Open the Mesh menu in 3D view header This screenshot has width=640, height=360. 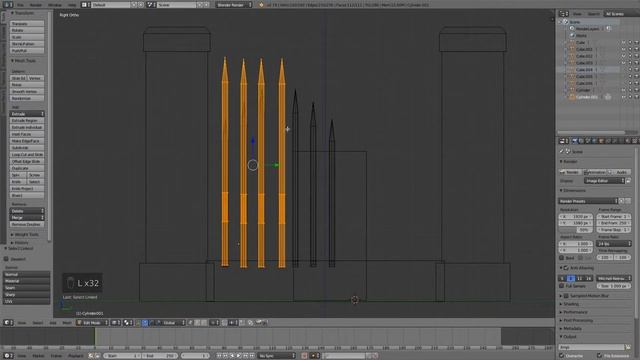67,323
